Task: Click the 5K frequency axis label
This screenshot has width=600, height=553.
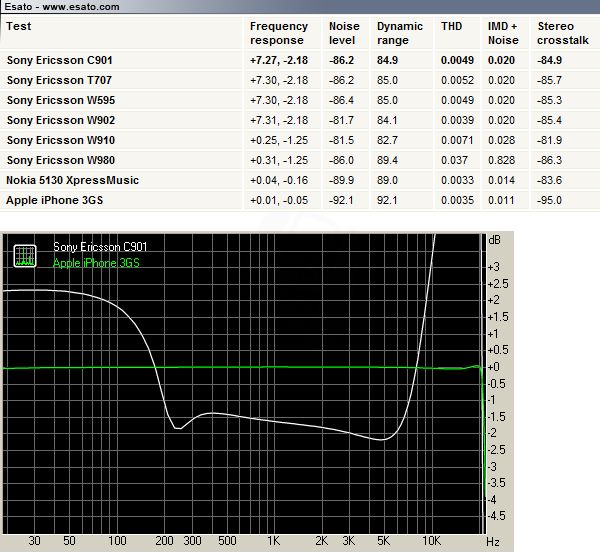Action: click(384, 541)
